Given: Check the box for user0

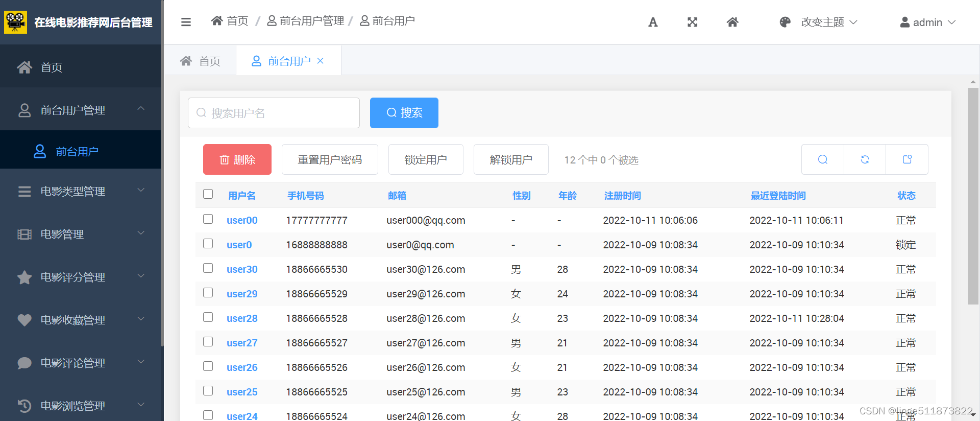Looking at the screenshot, I should coord(208,244).
